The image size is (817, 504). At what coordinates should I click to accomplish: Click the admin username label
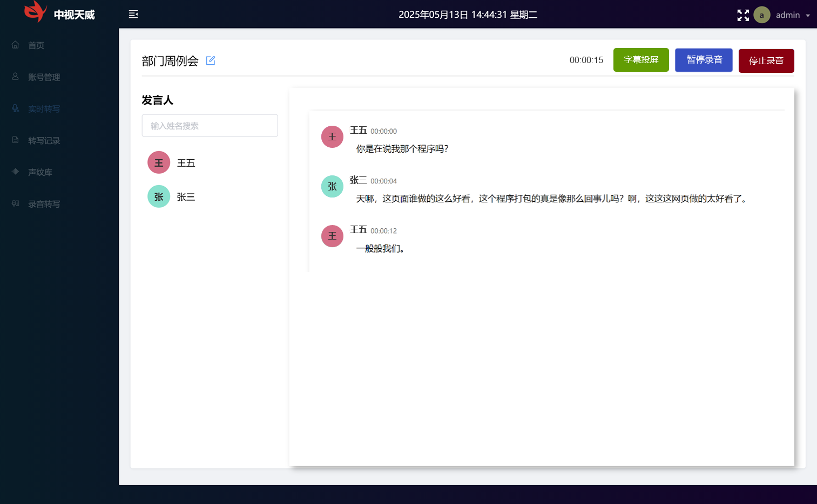[x=788, y=15]
